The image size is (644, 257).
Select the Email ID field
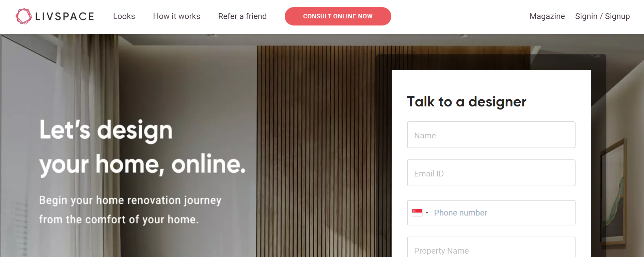click(x=491, y=173)
